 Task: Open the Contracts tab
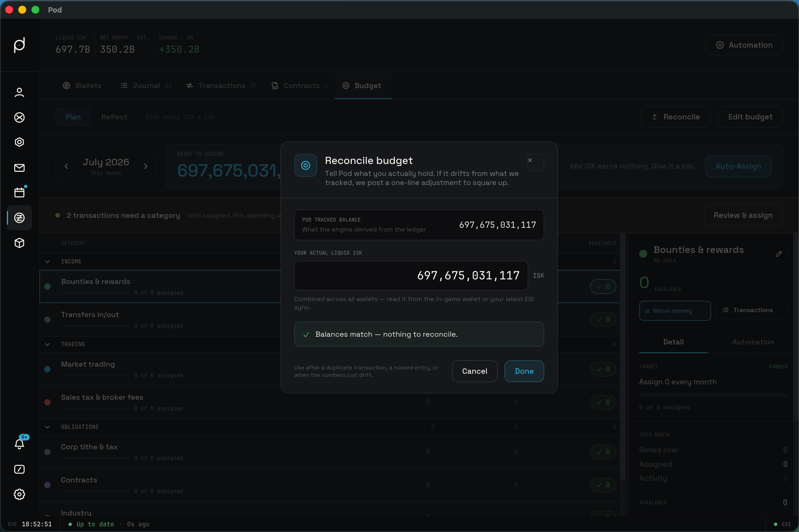(300, 86)
